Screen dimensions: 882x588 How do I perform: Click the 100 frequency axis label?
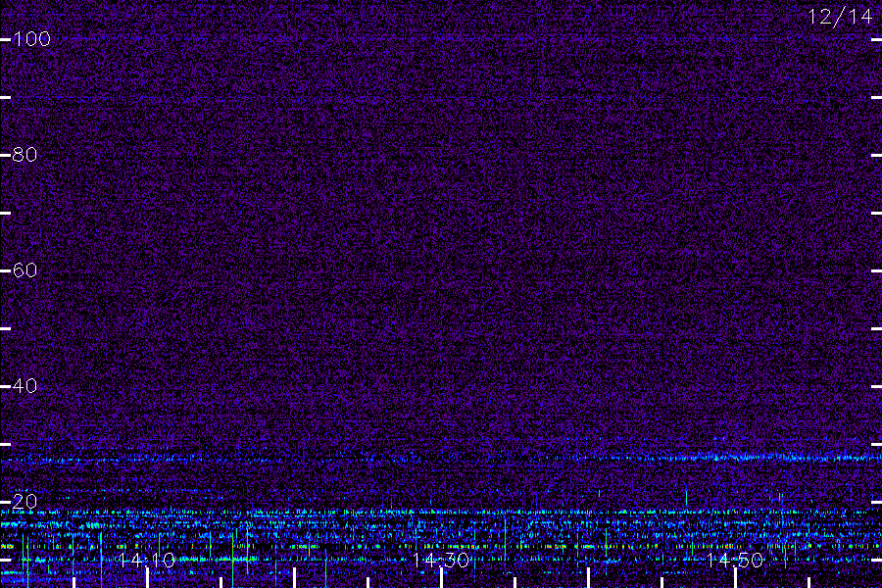[x=31, y=39]
